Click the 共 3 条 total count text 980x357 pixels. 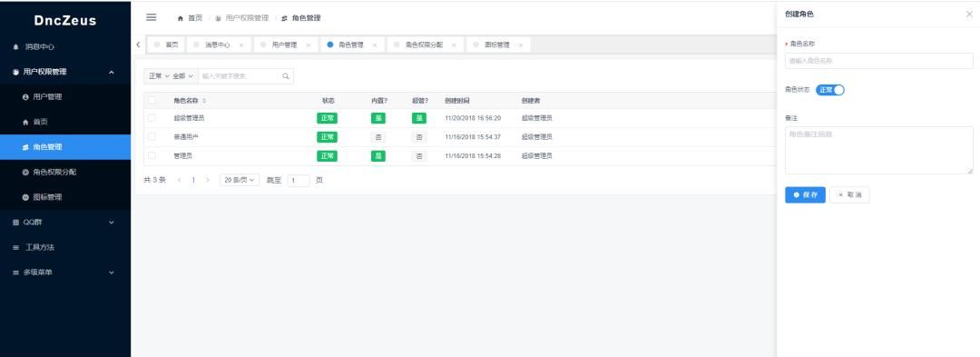click(x=155, y=180)
